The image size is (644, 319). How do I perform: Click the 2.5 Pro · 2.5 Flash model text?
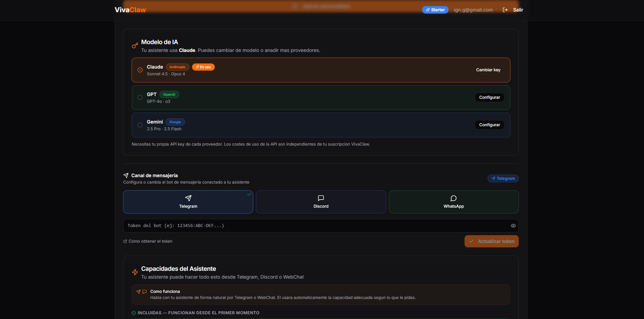click(x=164, y=129)
